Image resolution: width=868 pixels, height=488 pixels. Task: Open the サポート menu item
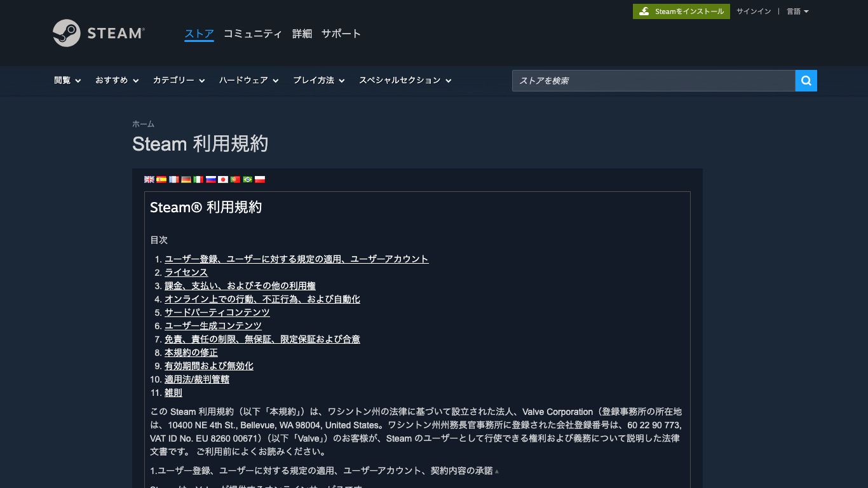coord(341,34)
